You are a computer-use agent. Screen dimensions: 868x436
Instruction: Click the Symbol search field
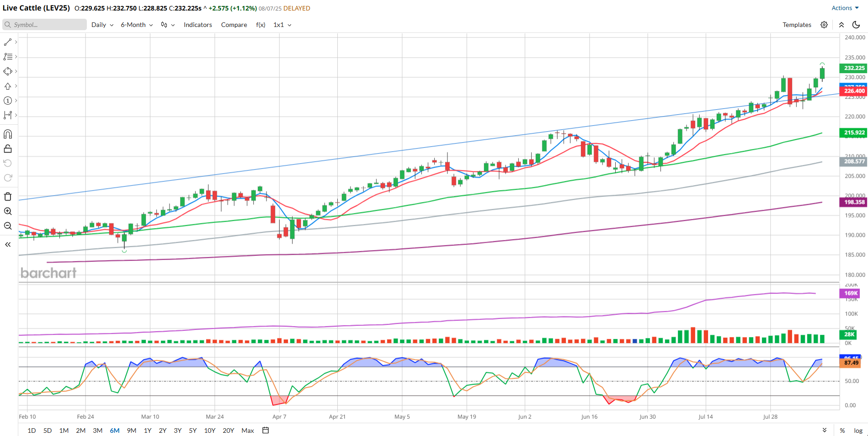(x=45, y=25)
